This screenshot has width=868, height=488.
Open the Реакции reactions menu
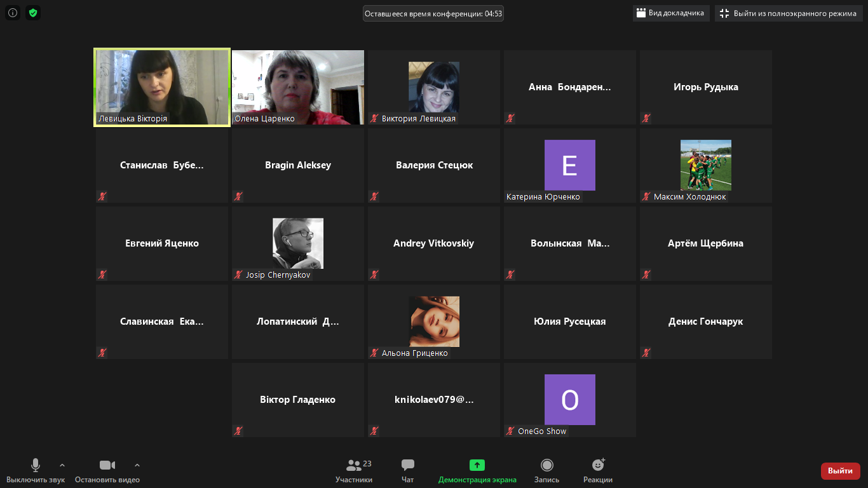coord(597,471)
